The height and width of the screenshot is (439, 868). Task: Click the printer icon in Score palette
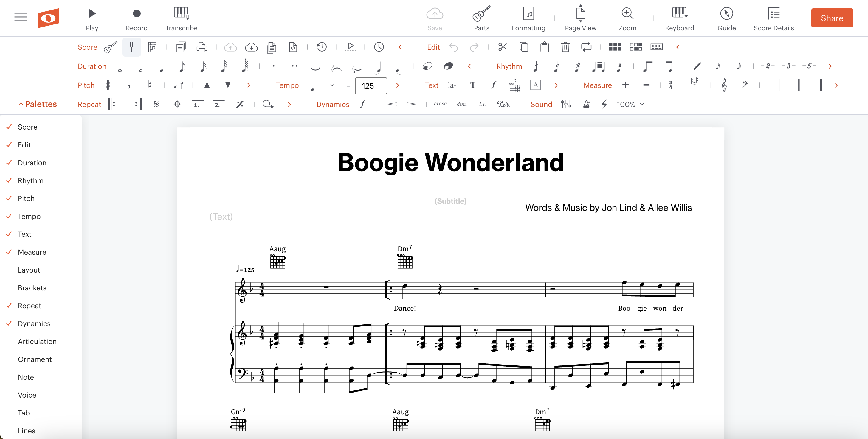pos(201,47)
